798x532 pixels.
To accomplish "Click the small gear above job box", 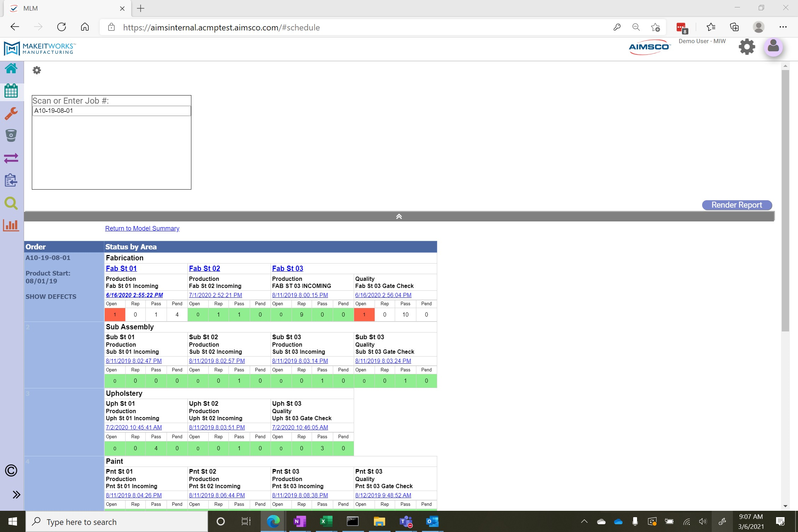I will coord(37,70).
